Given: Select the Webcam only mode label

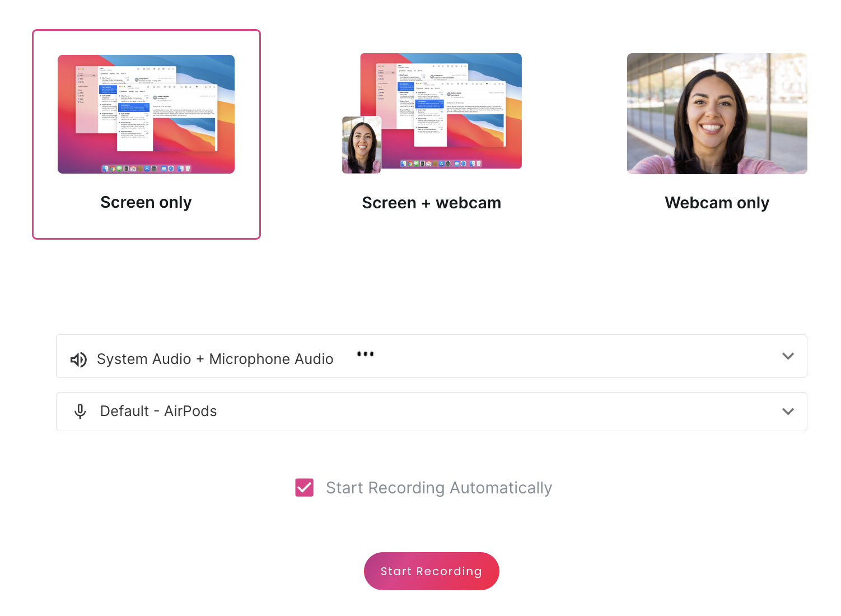Looking at the screenshot, I should click(x=717, y=203).
